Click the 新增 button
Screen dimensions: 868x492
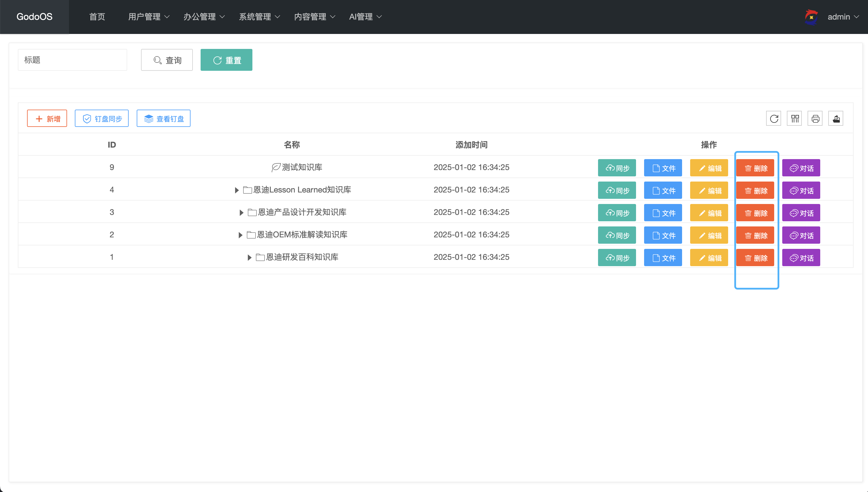pos(47,119)
